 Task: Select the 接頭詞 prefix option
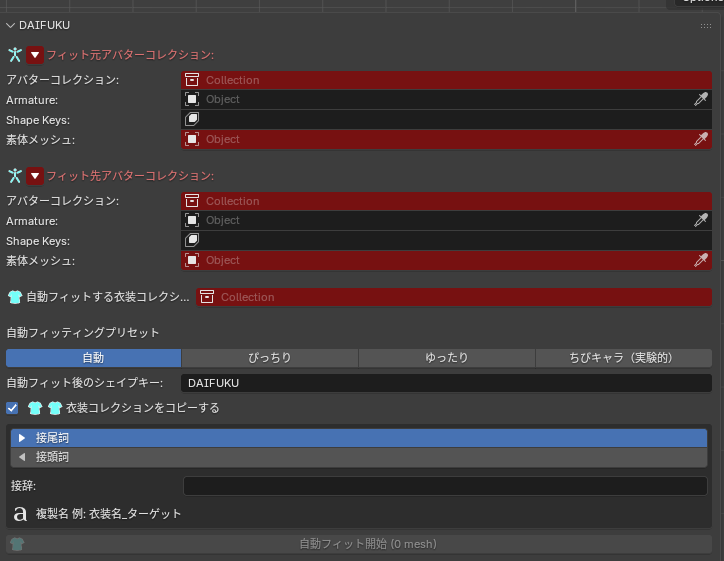(359, 457)
